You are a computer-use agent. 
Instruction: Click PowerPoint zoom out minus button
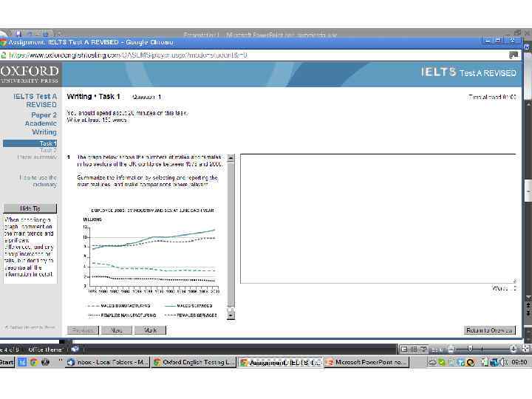point(451,349)
